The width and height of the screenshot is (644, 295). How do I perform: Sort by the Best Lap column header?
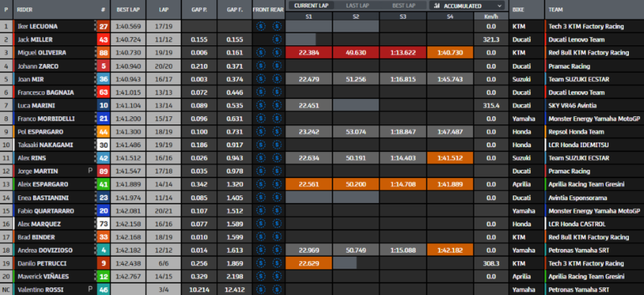[128, 10]
